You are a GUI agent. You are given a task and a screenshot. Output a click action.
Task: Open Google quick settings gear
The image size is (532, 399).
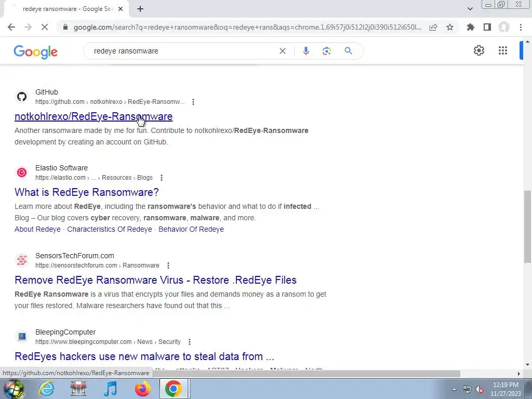[x=478, y=50]
